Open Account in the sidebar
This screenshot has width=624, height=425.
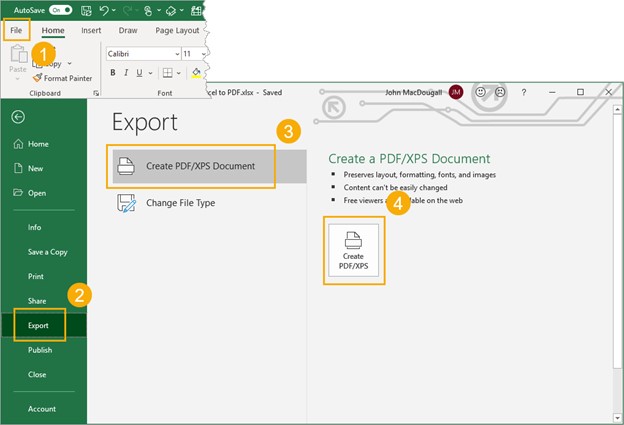coord(44,409)
